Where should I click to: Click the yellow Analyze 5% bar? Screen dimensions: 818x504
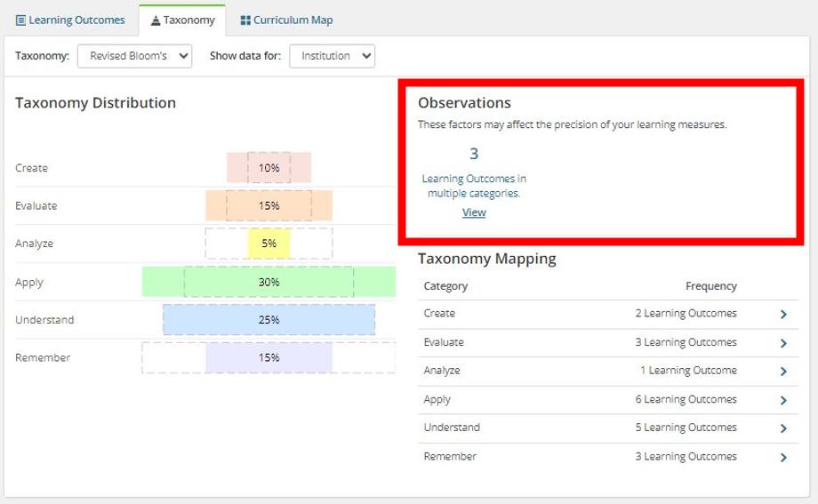click(269, 244)
